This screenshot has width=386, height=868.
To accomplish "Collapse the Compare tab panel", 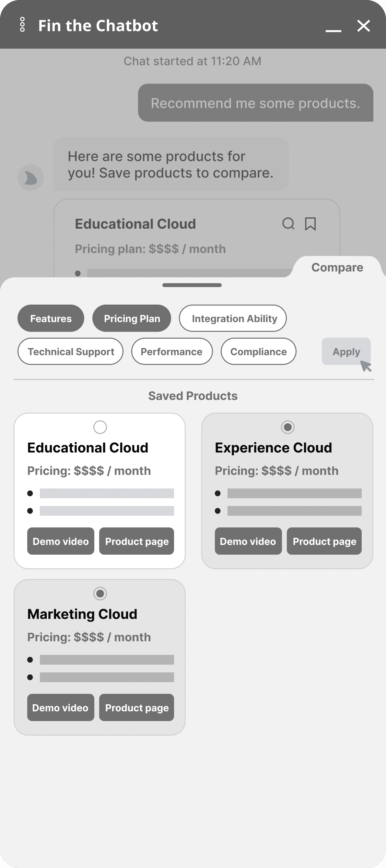I will click(x=337, y=267).
